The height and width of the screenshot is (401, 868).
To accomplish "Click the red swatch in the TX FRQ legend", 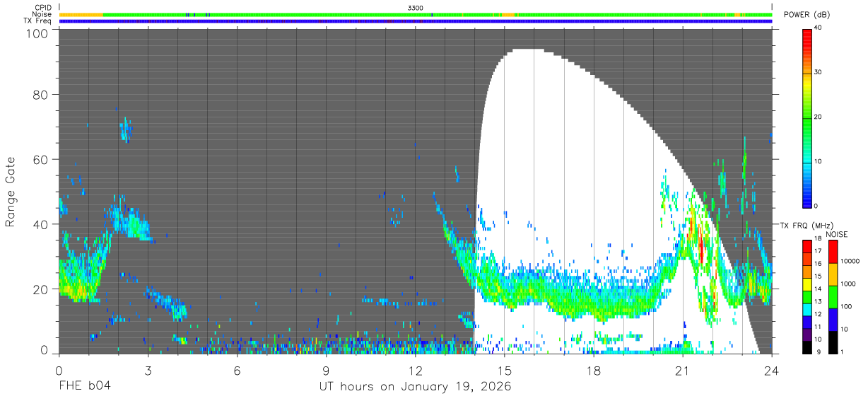I will (807, 246).
